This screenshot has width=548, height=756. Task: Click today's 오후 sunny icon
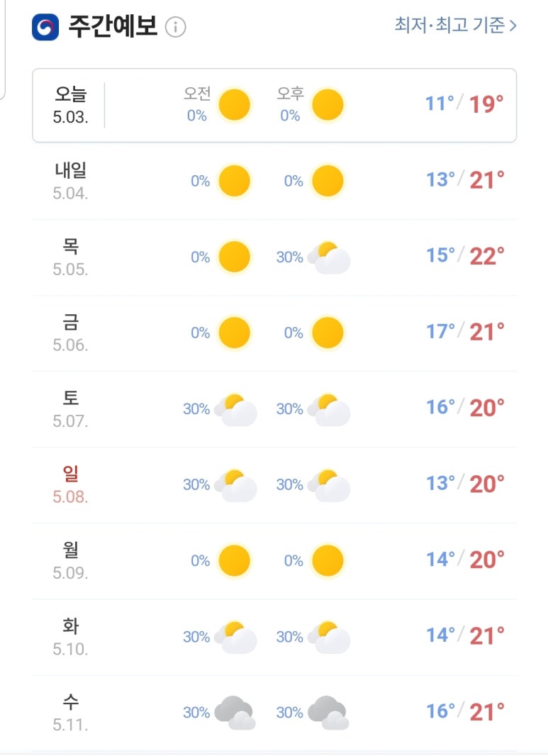point(328,105)
